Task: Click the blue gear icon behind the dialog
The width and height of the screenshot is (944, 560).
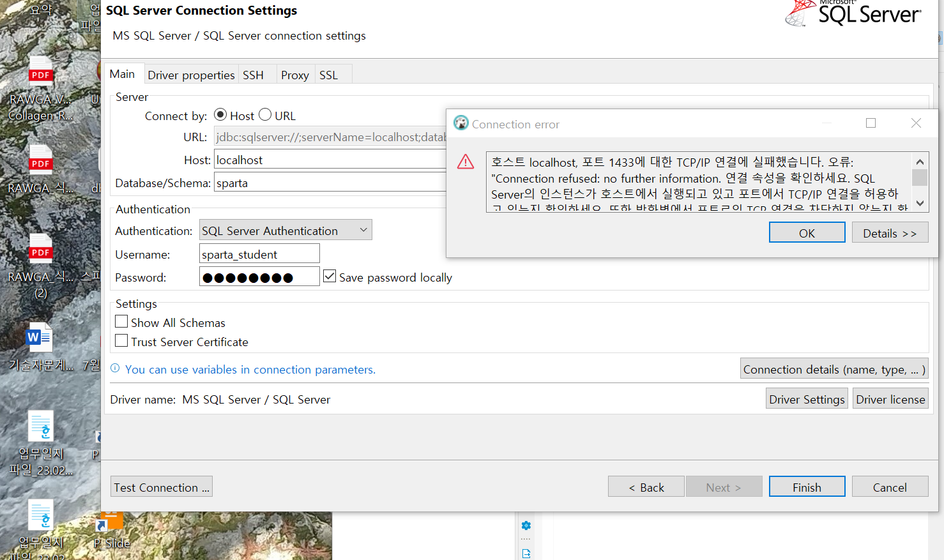Action: 526,526
